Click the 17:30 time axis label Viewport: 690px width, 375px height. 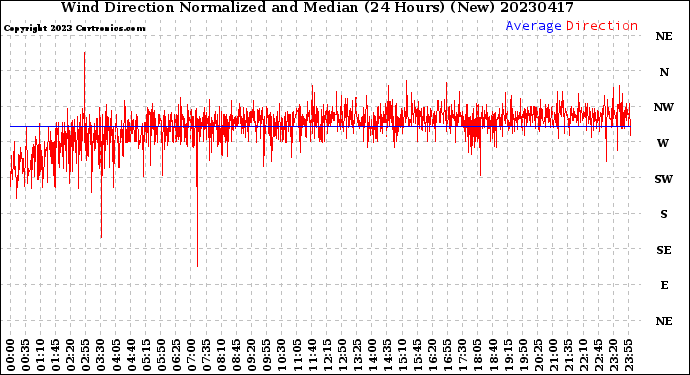click(x=462, y=355)
